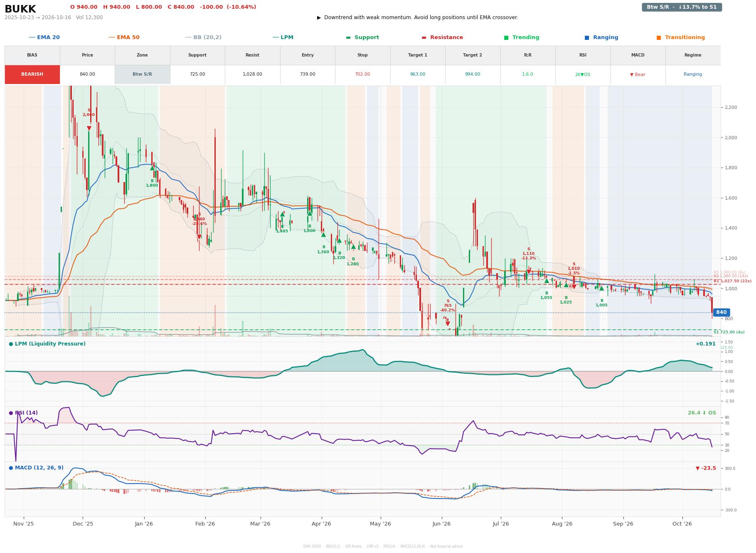The image size is (756, 553).
Task: Click the buy marker labeled B 1,495
Action: click(282, 215)
